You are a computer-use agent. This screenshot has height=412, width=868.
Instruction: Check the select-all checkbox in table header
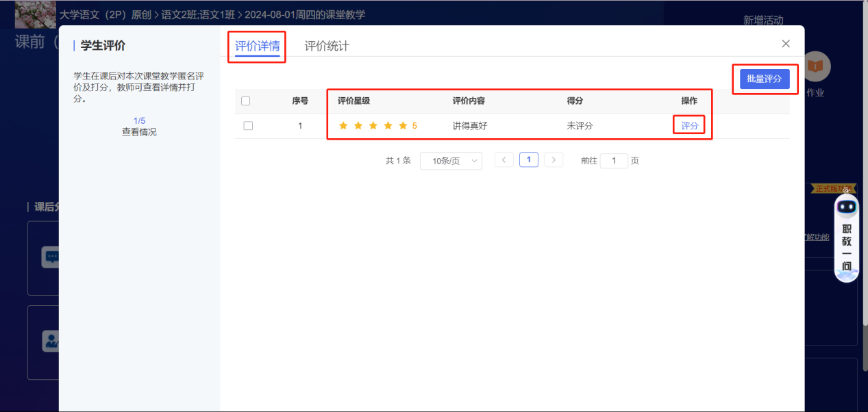[x=246, y=101]
